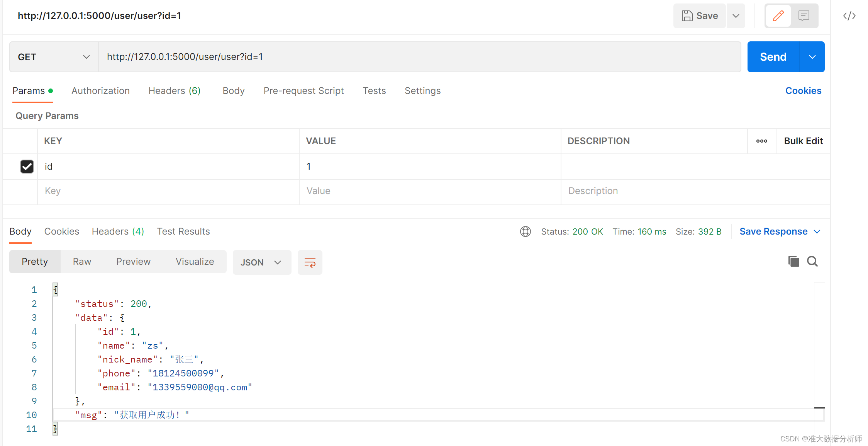Click the Send button to submit request

click(773, 56)
